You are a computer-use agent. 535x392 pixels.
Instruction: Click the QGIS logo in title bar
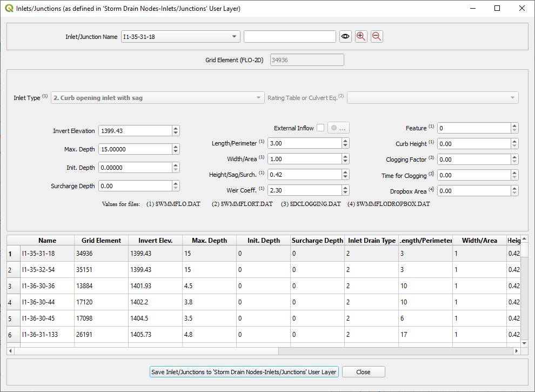pos(8,8)
